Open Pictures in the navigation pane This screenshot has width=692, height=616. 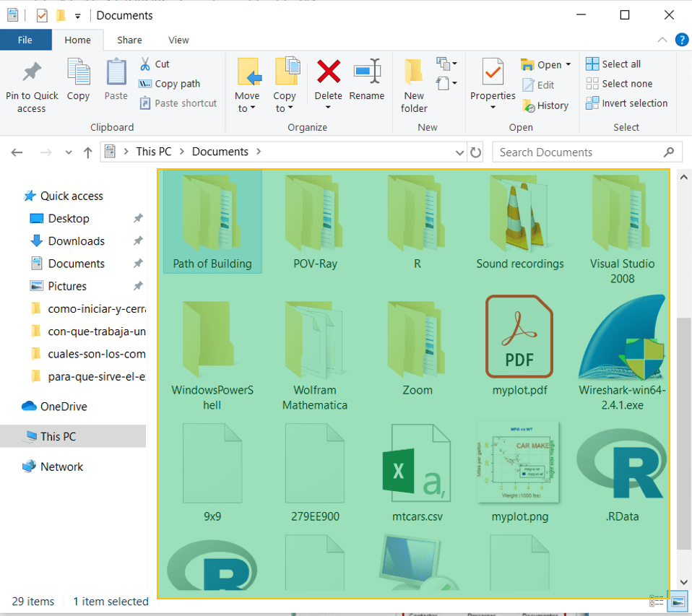pyautogui.click(x=66, y=286)
